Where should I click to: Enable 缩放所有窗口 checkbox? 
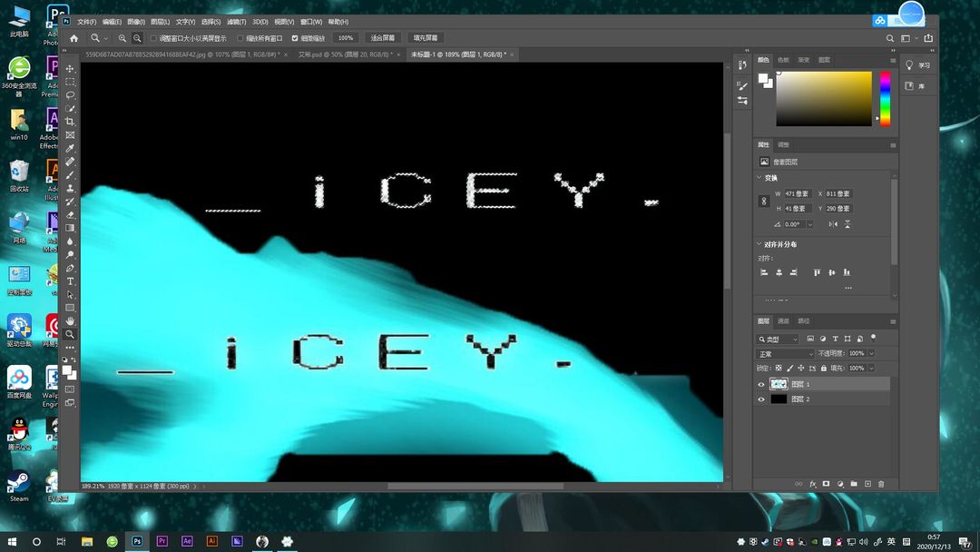coord(240,38)
